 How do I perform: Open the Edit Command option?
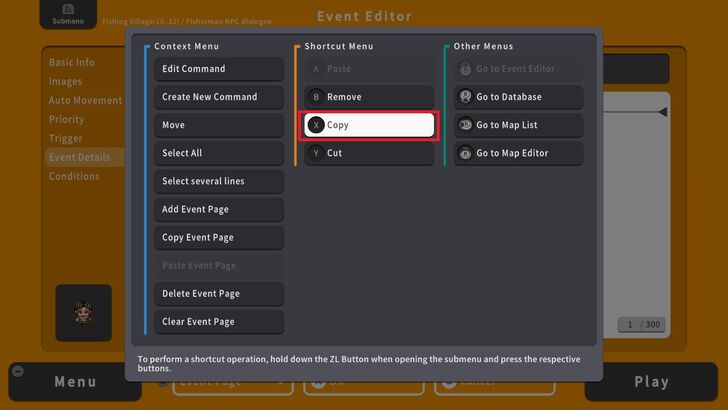[219, 69]
